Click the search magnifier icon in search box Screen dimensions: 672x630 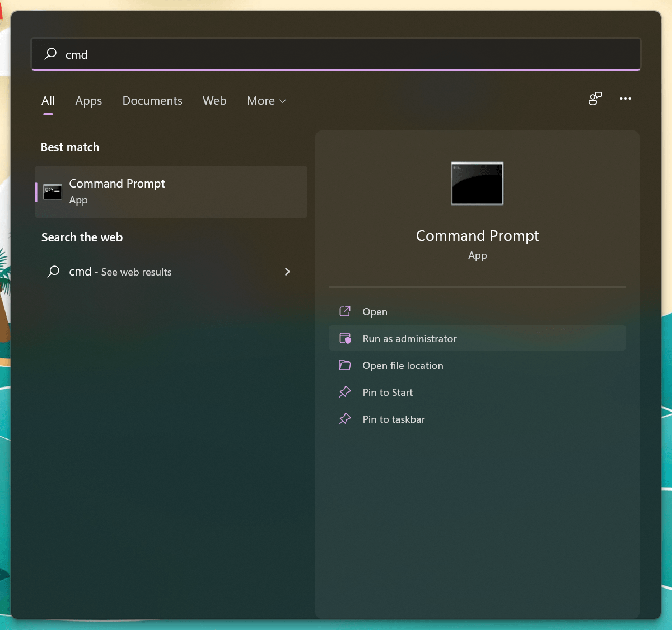point(50,54)
